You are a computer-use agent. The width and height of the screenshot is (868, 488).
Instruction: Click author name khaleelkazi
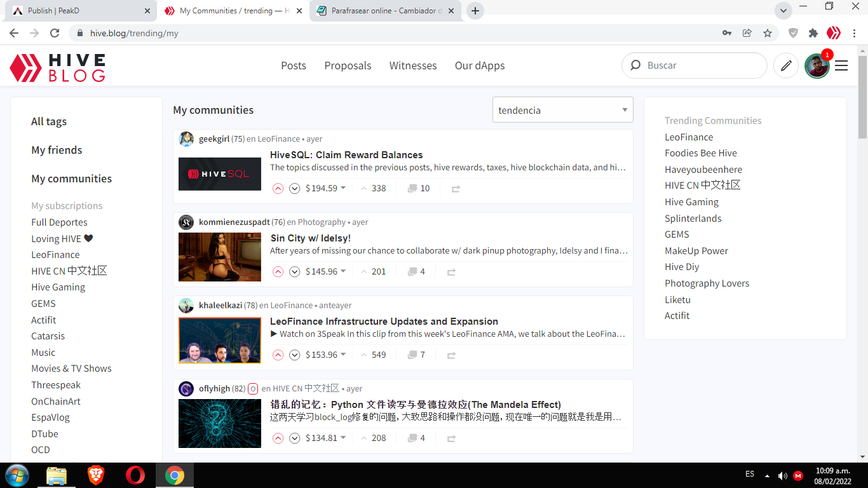pos(220,306)
